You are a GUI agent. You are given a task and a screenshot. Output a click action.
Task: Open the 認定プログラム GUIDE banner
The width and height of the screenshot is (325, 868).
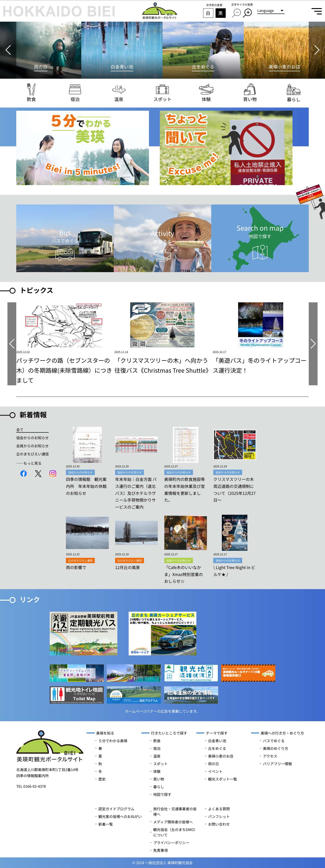click(134, 695)
